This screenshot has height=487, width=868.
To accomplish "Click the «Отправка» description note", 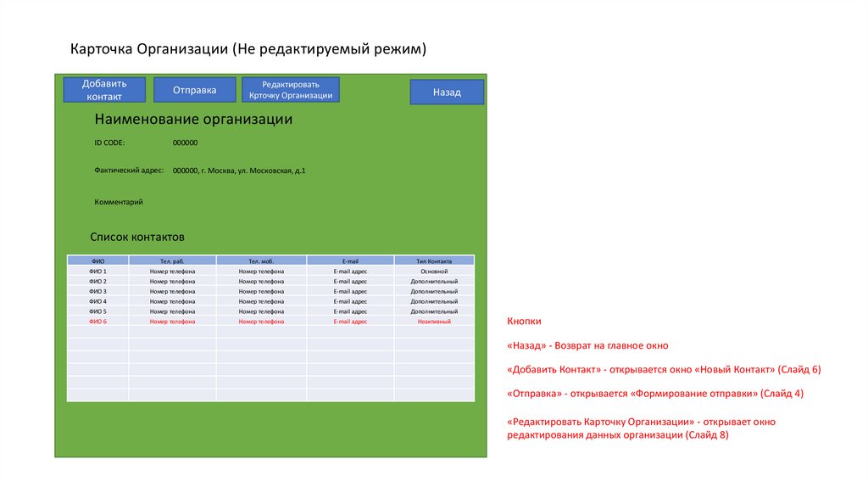I will tap(655, 394).
